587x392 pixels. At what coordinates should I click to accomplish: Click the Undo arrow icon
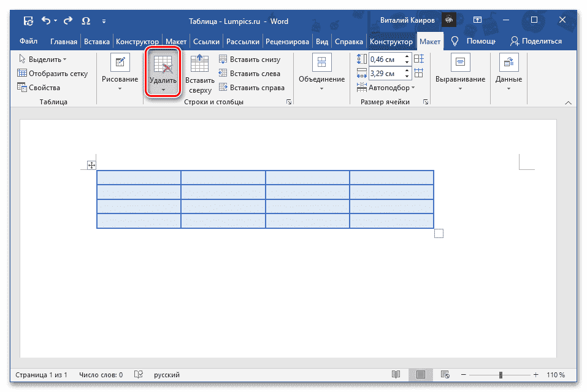[x=47, y=21]
